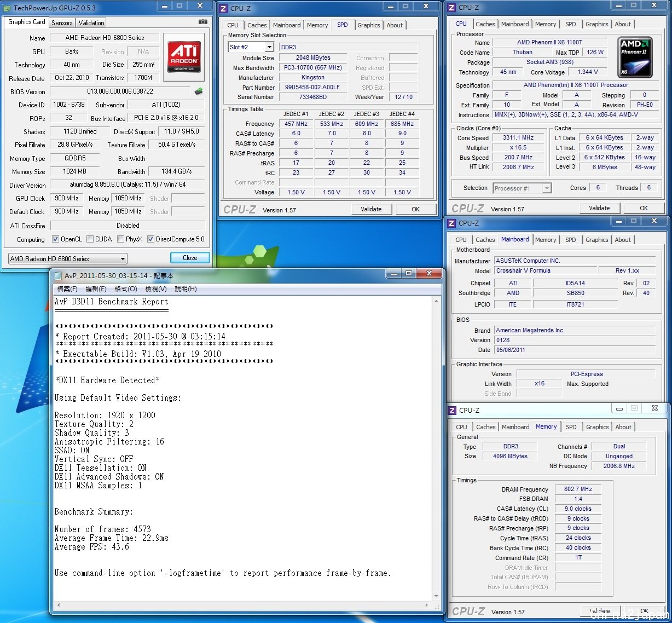The width and height of the screenshot is (672, 623).
Task: Click the ATI Radeon Graphics logo
Action: [184, 57]
